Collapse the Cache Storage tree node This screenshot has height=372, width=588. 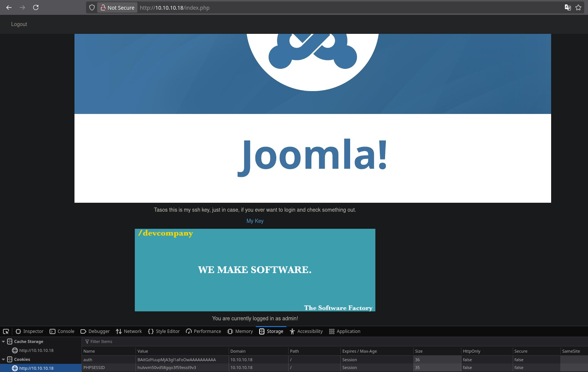click(3, 341)
